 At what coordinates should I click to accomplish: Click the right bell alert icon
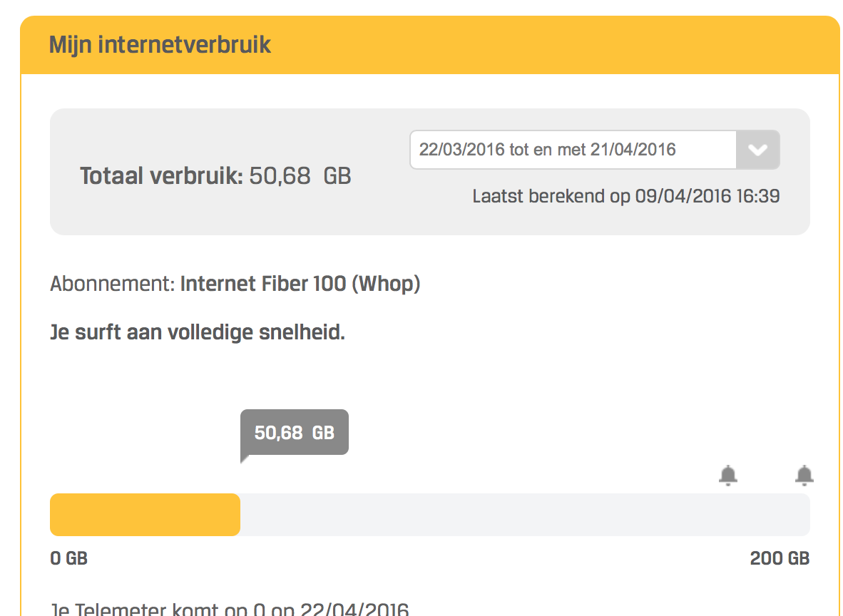pos(804,474)
